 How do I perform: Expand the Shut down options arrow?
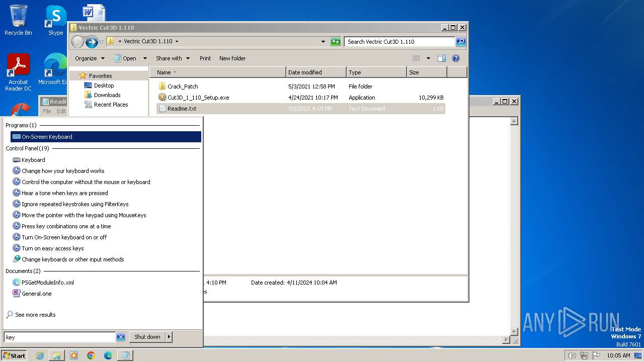point(169,337)
